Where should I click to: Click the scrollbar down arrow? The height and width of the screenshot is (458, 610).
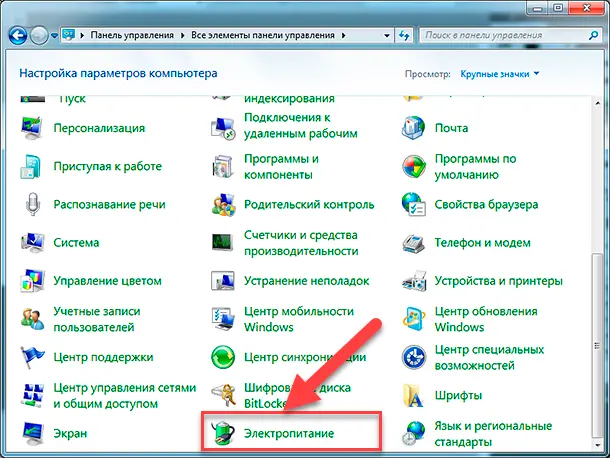click(x=598, y=445)
